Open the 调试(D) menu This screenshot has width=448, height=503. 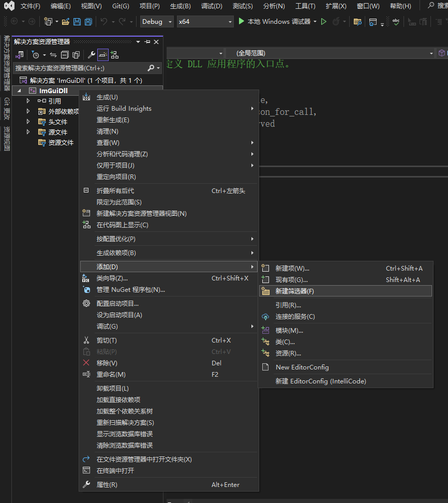[212, 6]
